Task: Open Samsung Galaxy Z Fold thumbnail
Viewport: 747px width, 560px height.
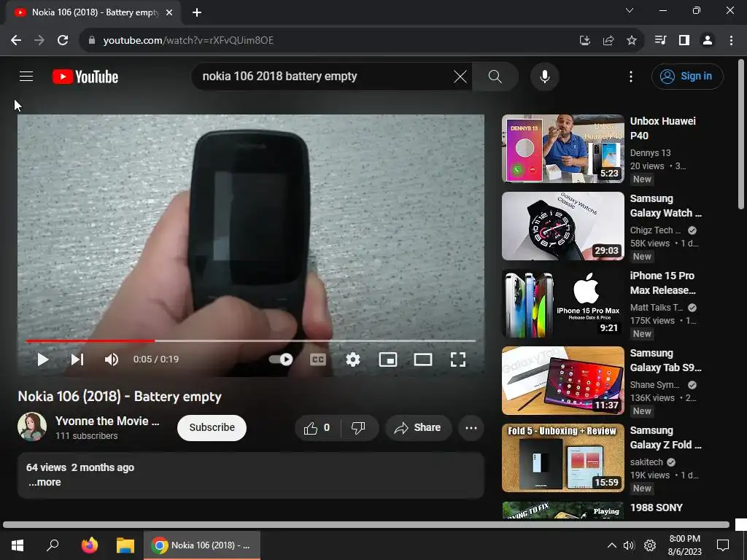Action: (x=563, y=458)
